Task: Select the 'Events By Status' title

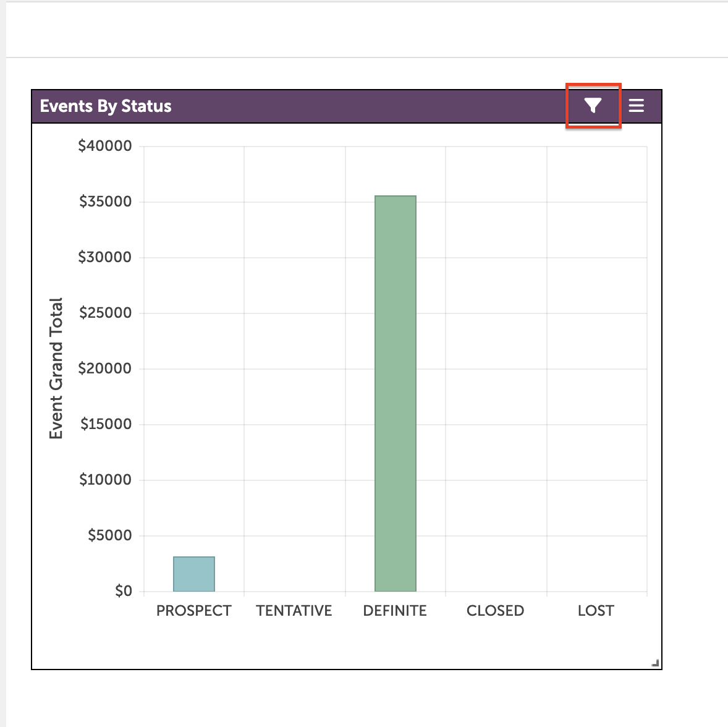Action: (x=106, y=106)
